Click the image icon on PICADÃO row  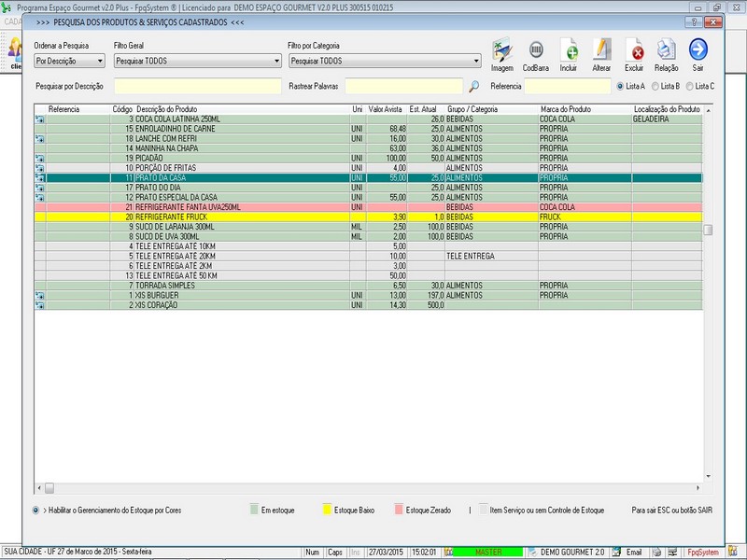[40, 159]
